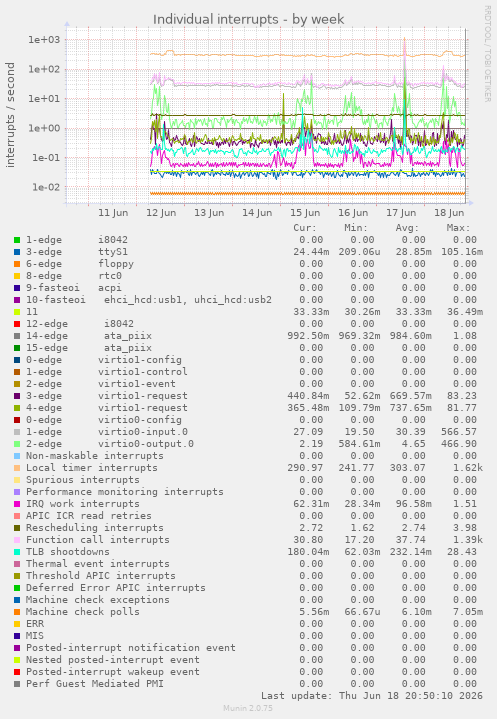
Task: Click the pink swatch for Function call interrupts
Action: tap(17, 540)
